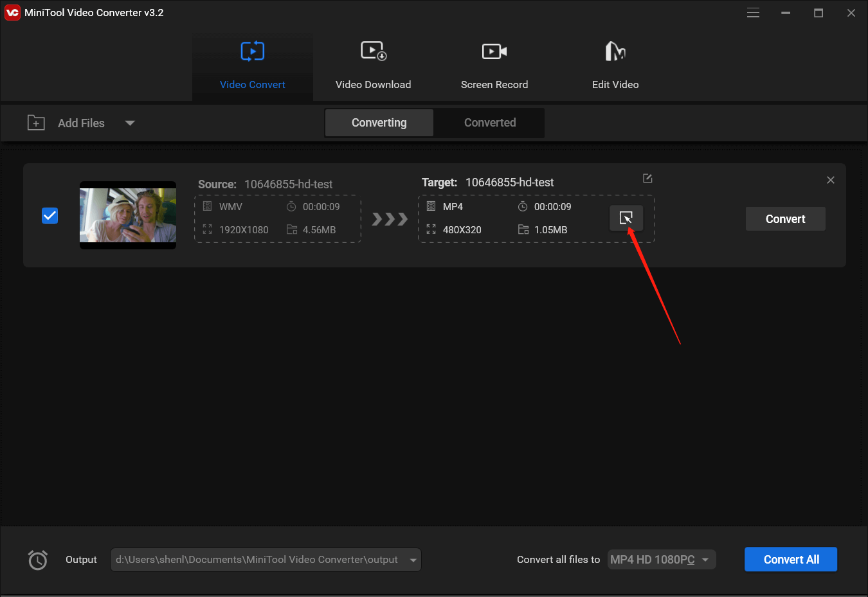Click the Convert All button
Image resolution: width=868 pixels, height=597 pixels.
[791, 560]
